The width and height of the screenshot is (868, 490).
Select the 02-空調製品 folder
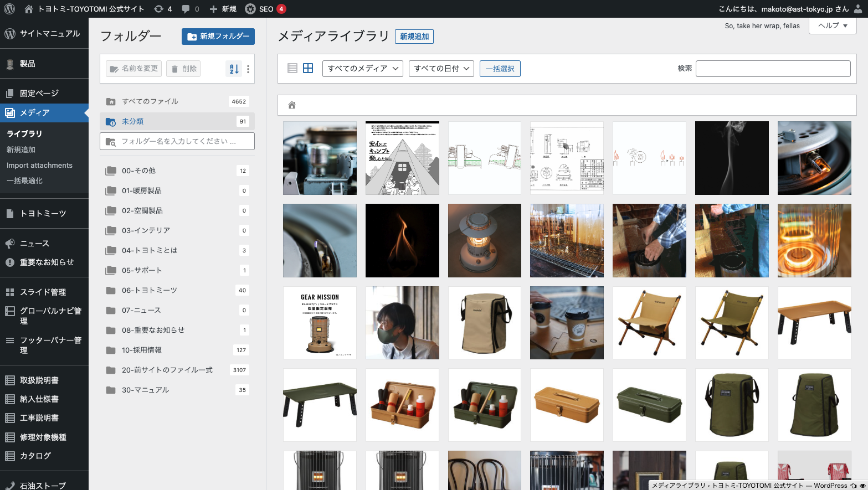click(177, 210)
